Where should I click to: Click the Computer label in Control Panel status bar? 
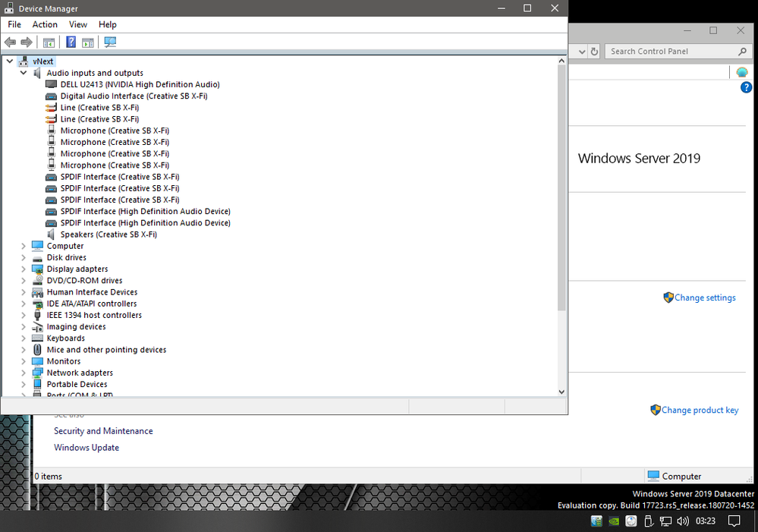coord(681,477)
